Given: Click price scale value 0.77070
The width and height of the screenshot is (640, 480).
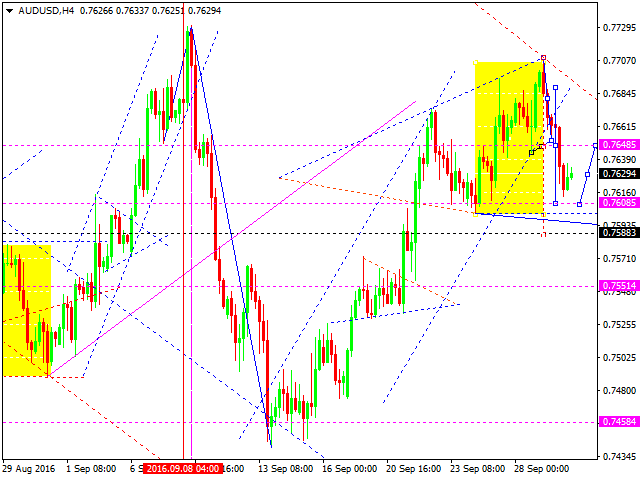Looking at the screenshot, I should tap(619, 61).
